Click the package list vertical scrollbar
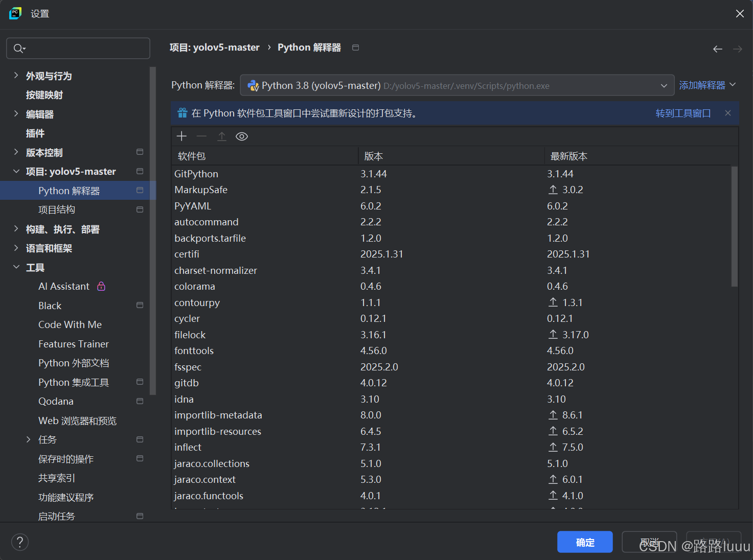 (x=735, y=226)
